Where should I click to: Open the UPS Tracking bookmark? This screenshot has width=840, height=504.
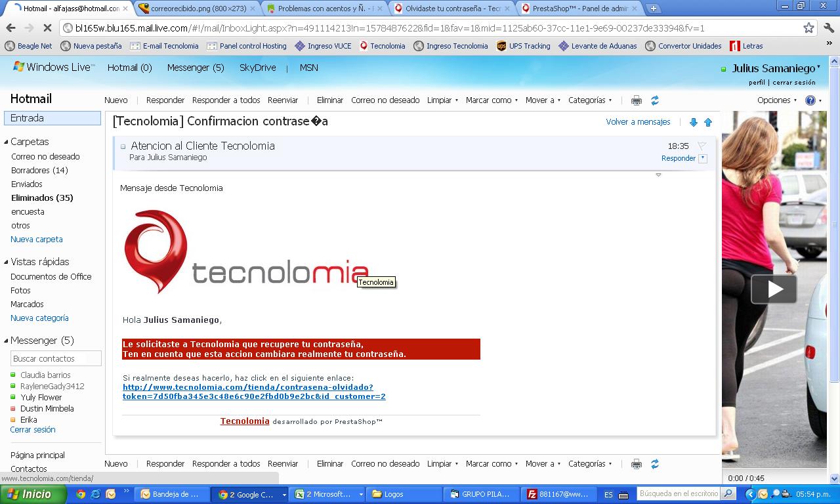pyautogui.click(x=523, y=46)
